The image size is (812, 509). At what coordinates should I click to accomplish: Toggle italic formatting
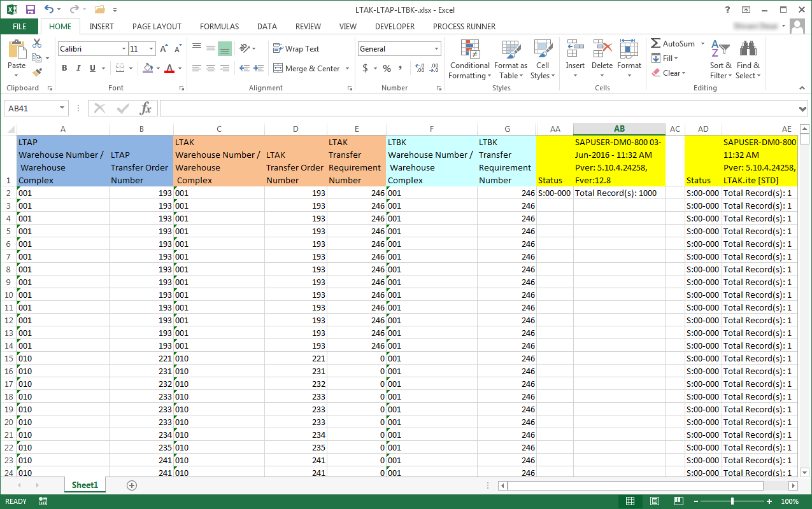pos(78,67)
